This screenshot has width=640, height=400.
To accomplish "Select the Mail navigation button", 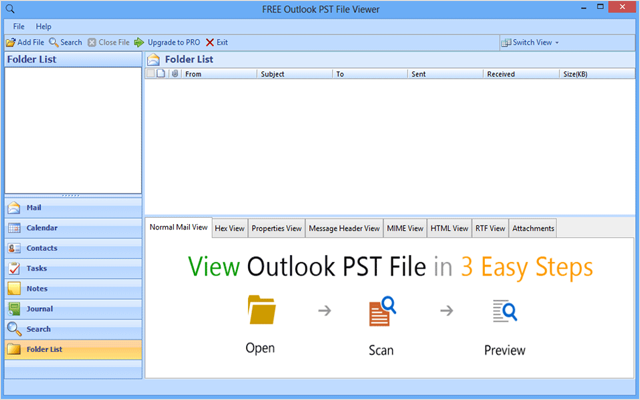I will click(x=73, y=208).
